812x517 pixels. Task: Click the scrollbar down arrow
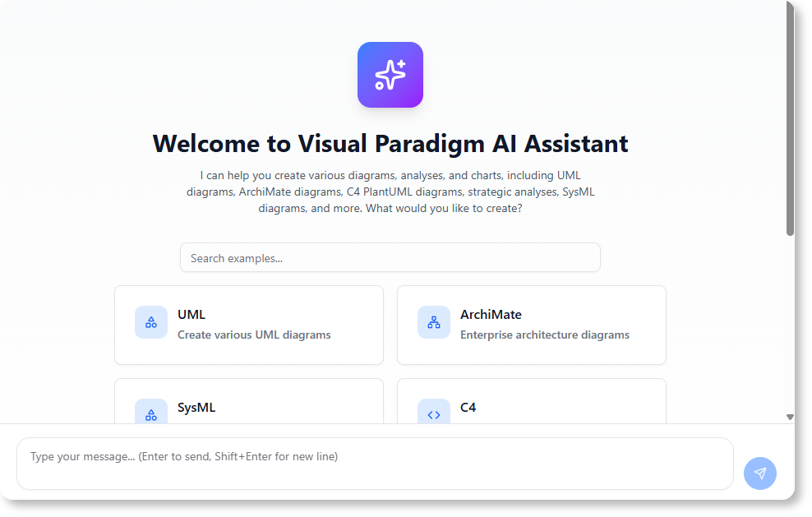click(x=790, y=417)
